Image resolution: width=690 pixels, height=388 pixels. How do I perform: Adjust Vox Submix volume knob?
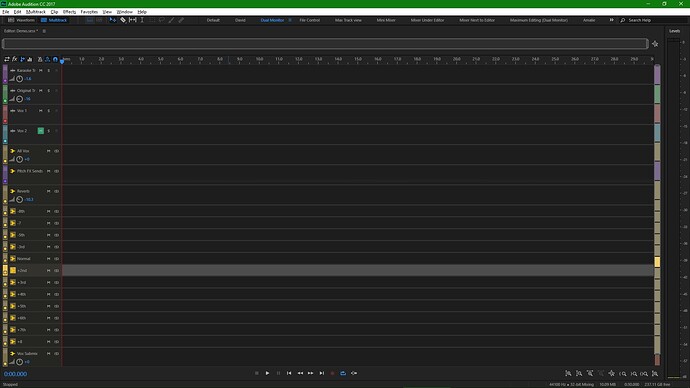point(19,362)
